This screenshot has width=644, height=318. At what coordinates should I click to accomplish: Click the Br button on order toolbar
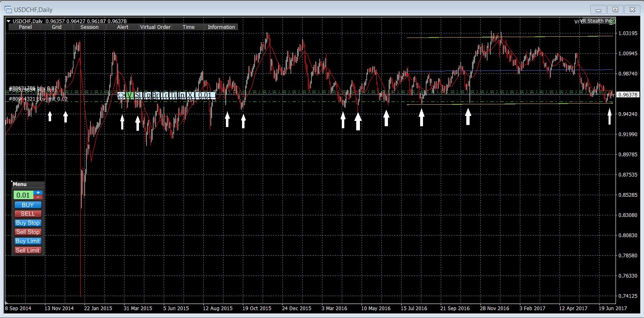point(155,95)
